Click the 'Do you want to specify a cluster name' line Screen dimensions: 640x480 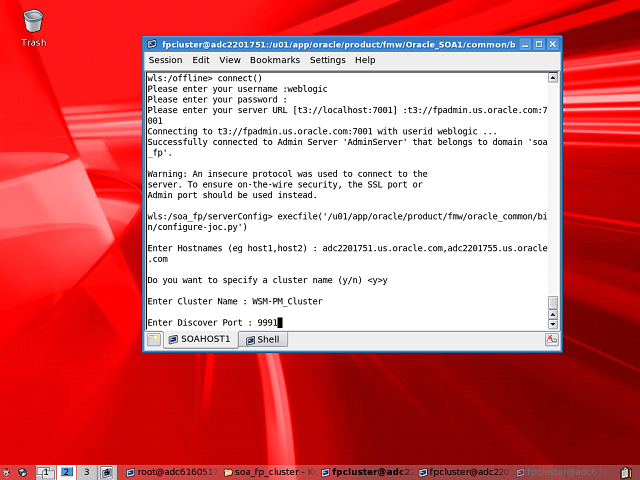(x=267, y=280)
